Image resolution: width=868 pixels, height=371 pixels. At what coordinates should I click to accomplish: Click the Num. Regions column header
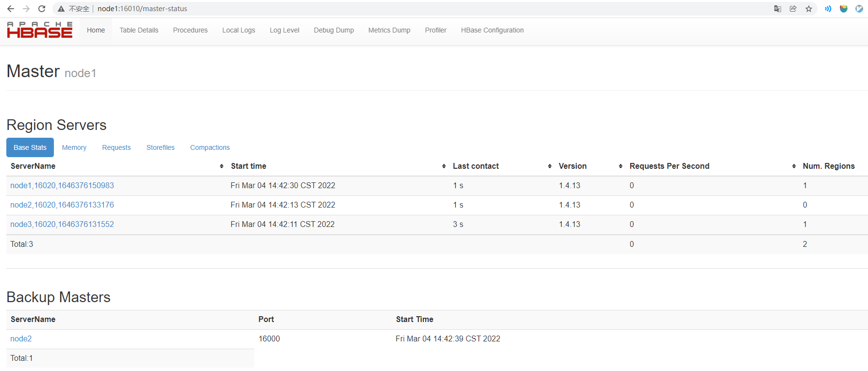pos(829,166)
